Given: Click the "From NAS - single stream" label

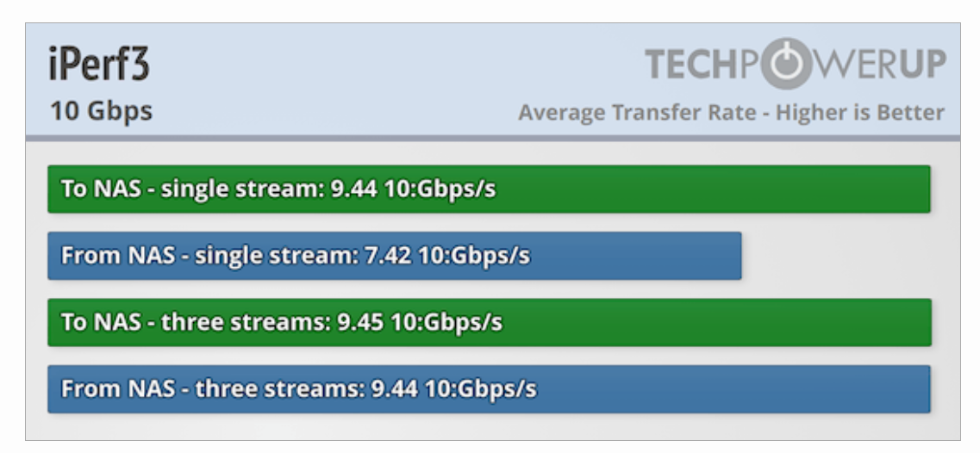Looking at the screenshot, I should click(210, 256).
